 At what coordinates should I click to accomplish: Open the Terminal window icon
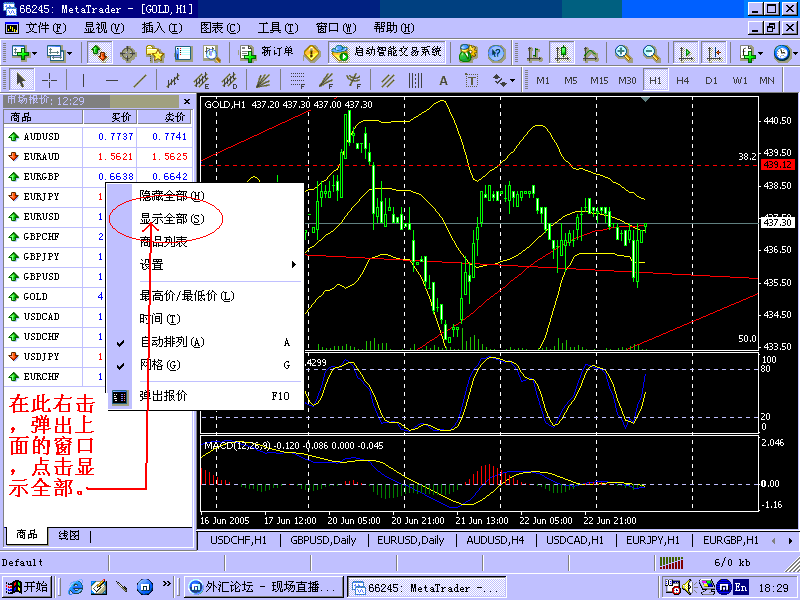(x=183, y=53)
